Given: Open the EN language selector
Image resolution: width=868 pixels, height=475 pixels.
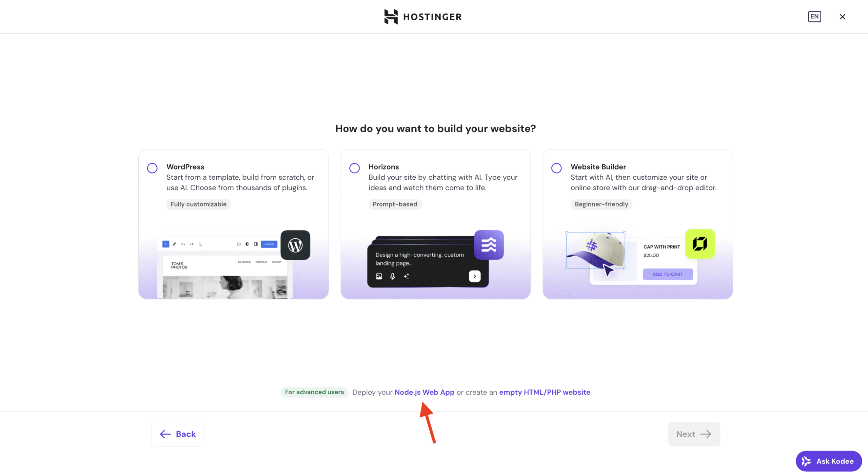Looking at the screenshot, I should click(x=814, y=17).
